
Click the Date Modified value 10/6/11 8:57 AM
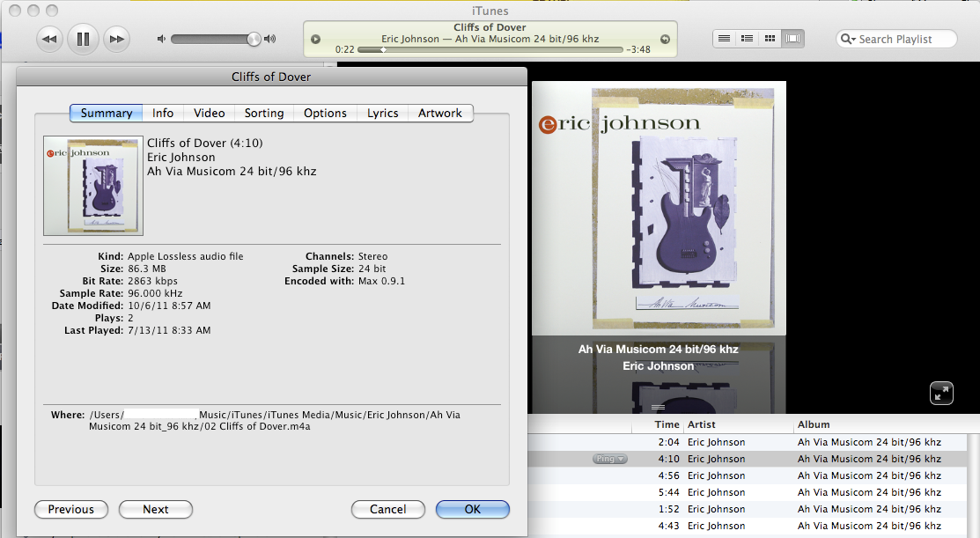click(x=169, y=306)
